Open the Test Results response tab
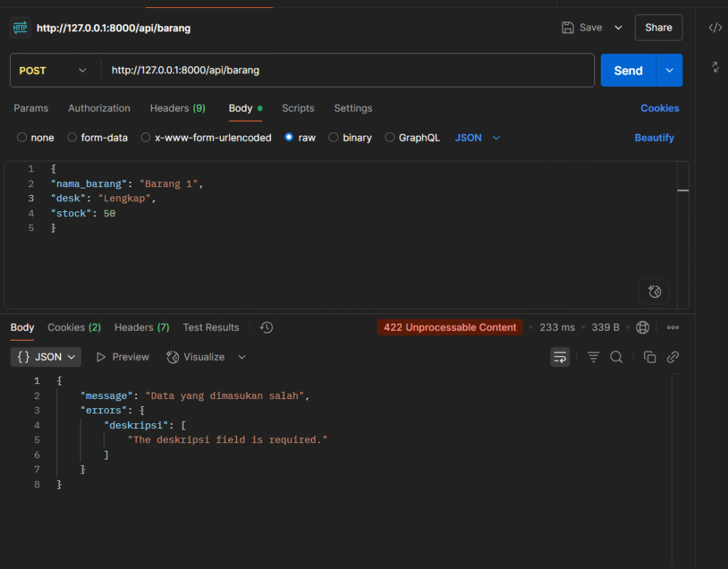728x569 pixels. pos(210,328)
